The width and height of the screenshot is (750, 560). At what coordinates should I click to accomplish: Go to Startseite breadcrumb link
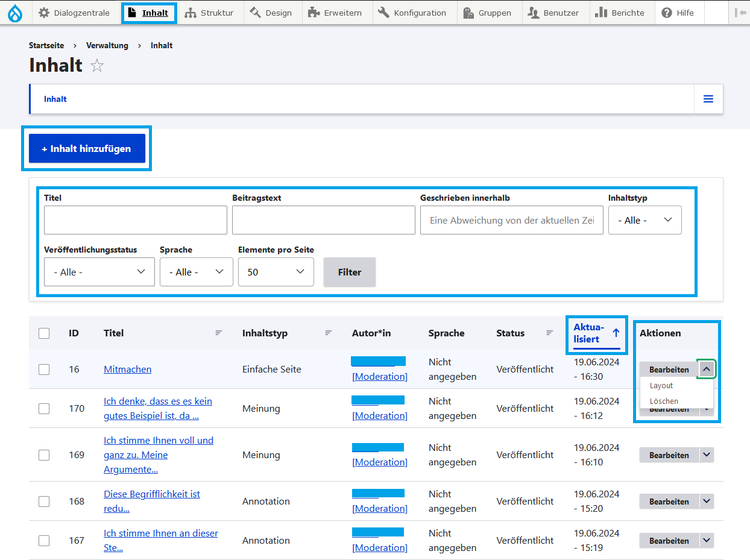(x=46, y=45)
